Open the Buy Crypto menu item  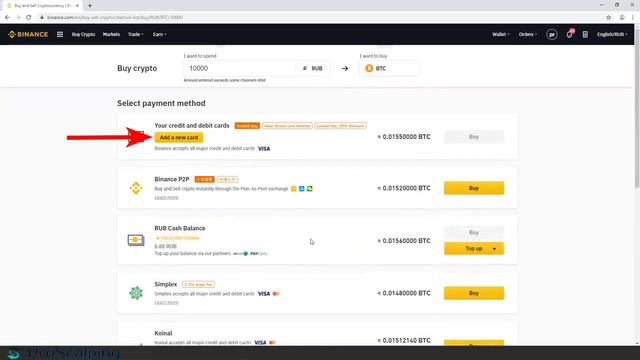pyautogui.click(x=83, y=35)
